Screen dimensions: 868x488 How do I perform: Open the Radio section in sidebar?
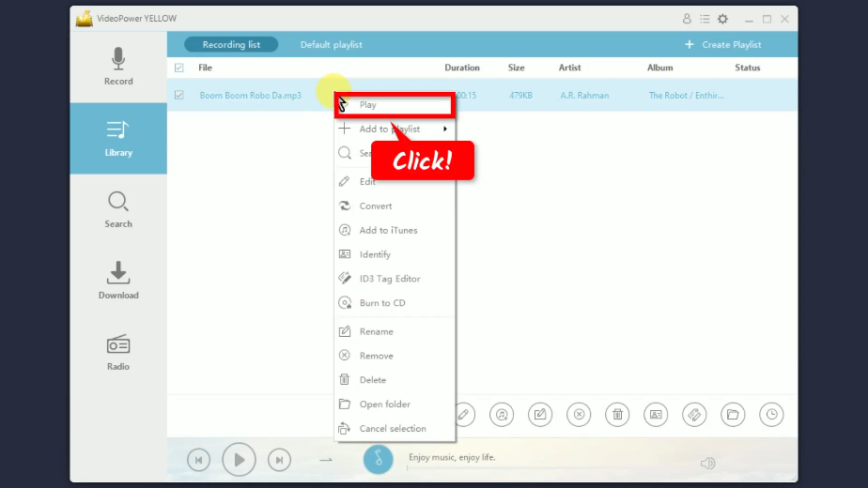click(x=118, y=353)
